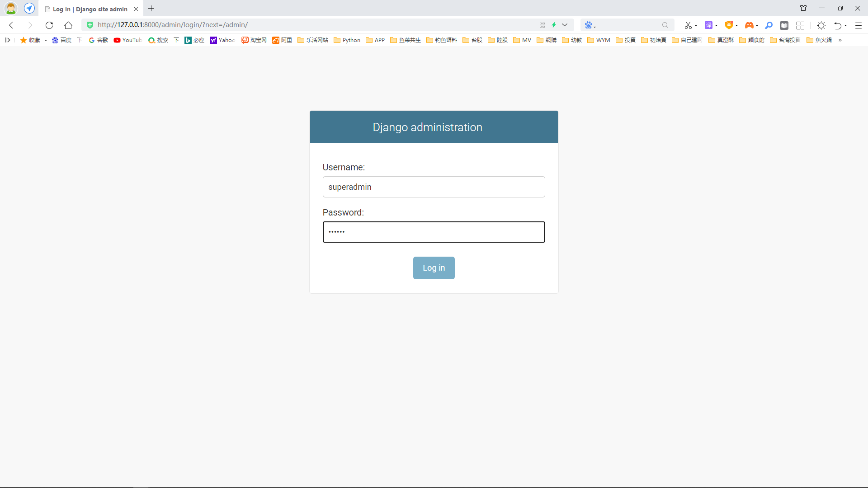
Task: Reload the Django login page
Action: tap(49, 25)
